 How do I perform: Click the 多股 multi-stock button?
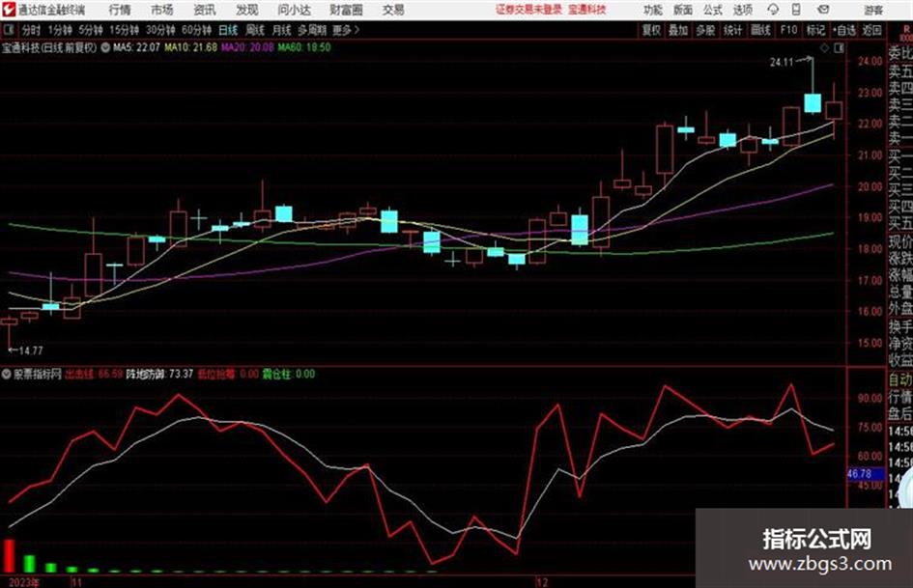coord(705,30)
